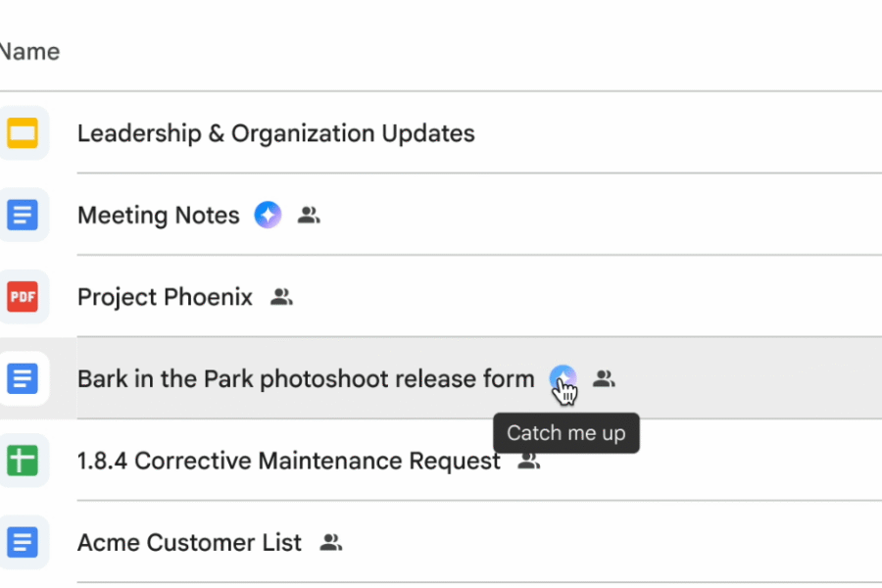This screenshot has height=588, width=882.
Task: Open the Meeting Notes document
Action: click(x=158, y=215)
